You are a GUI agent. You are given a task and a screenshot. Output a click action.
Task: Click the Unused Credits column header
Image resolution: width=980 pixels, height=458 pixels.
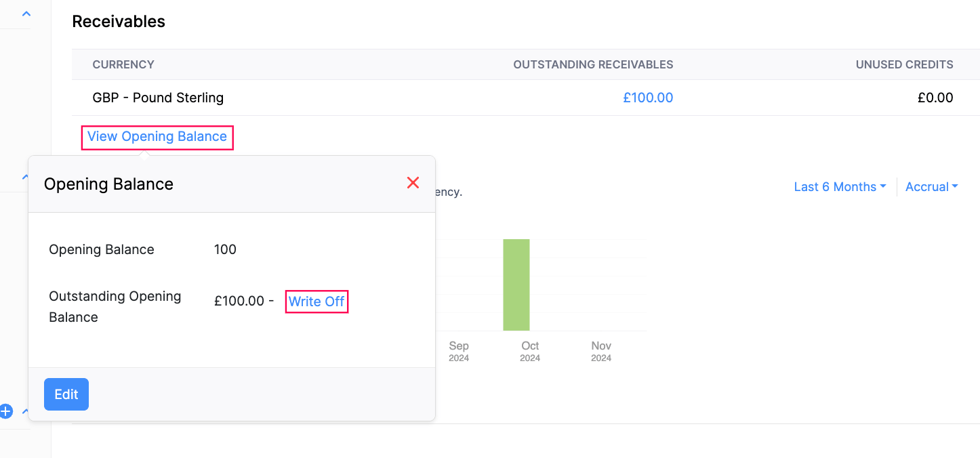tap(904, 64)
